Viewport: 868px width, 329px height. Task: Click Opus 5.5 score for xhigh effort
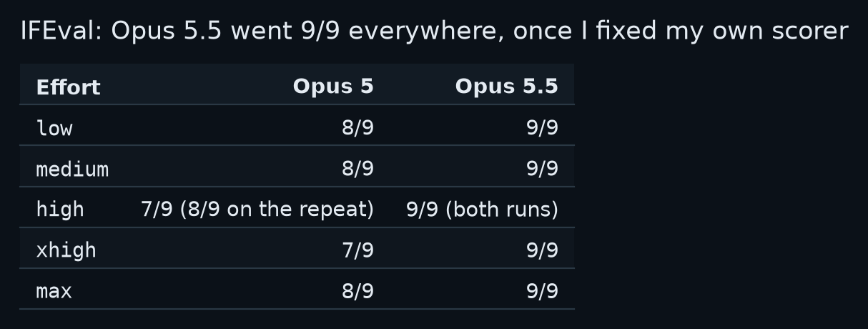(542, 250)
